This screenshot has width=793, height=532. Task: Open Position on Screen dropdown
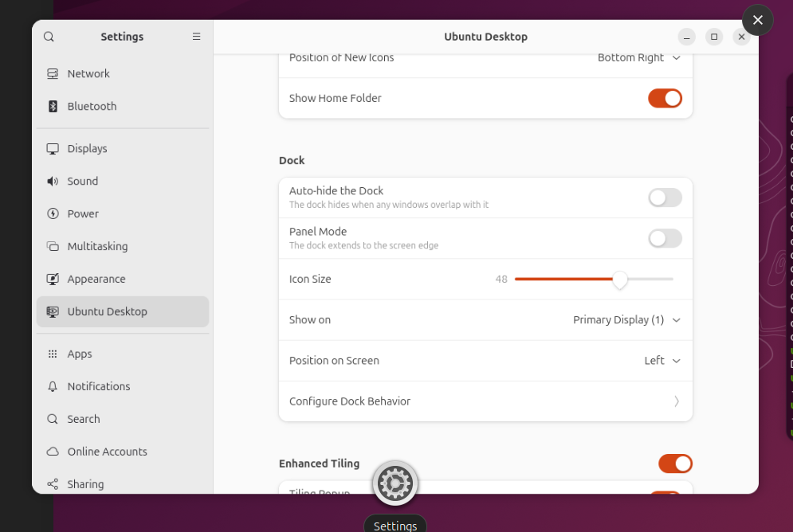tap(661, 361)
